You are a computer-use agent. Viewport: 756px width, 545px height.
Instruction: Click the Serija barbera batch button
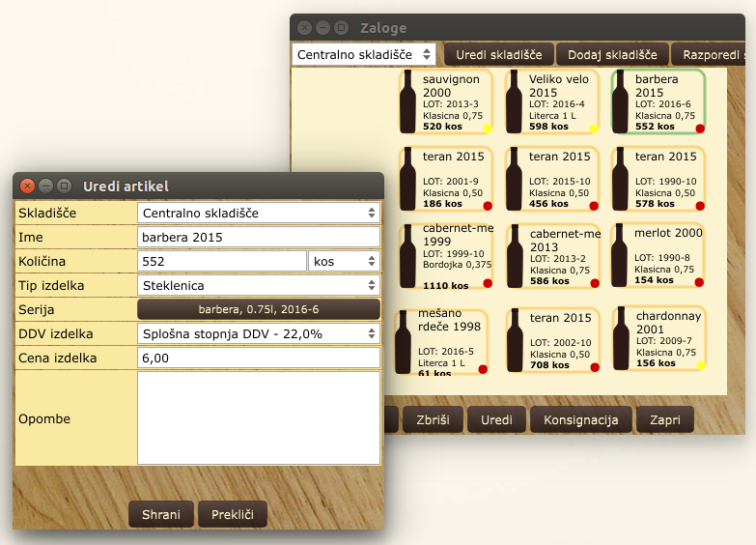pos(258,309)
